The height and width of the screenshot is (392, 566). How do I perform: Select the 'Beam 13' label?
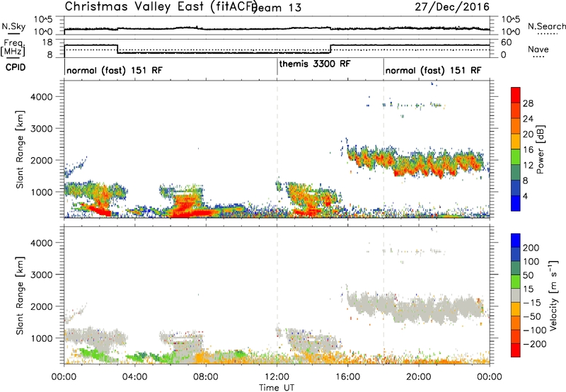pyautogui.click(x=277, y=8)
